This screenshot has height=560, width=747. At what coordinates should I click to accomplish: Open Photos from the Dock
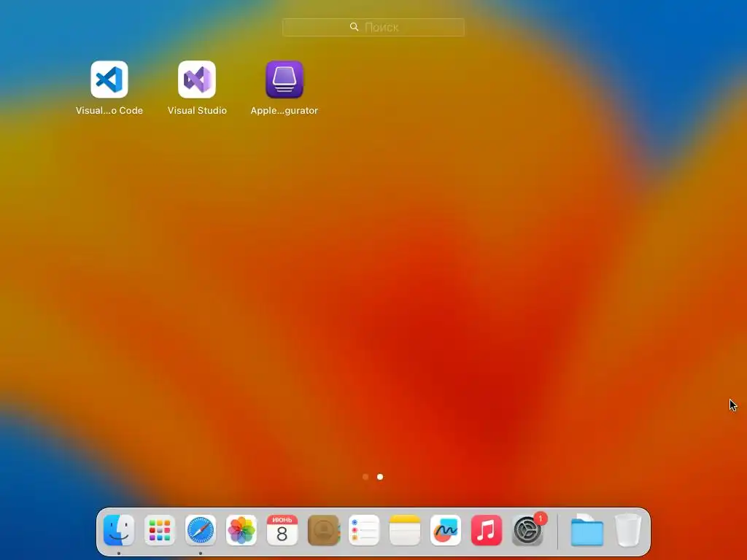pos(241,530)
